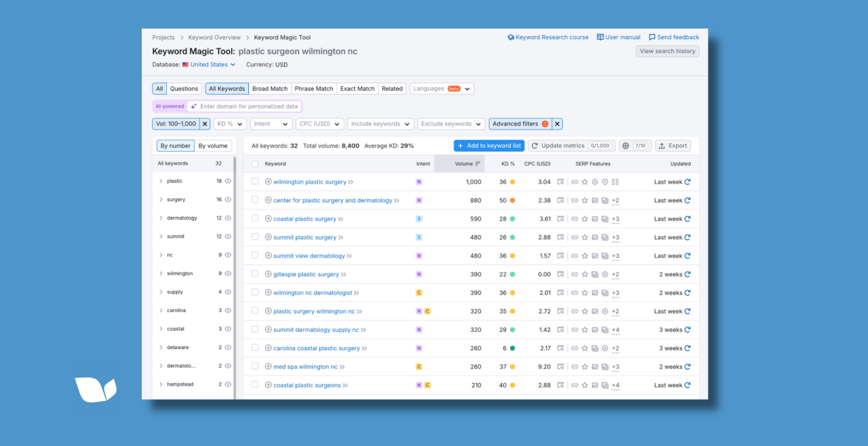Viewport: 868px width, 446px height.
Task: Select All keywords group row
Action: 193,164
